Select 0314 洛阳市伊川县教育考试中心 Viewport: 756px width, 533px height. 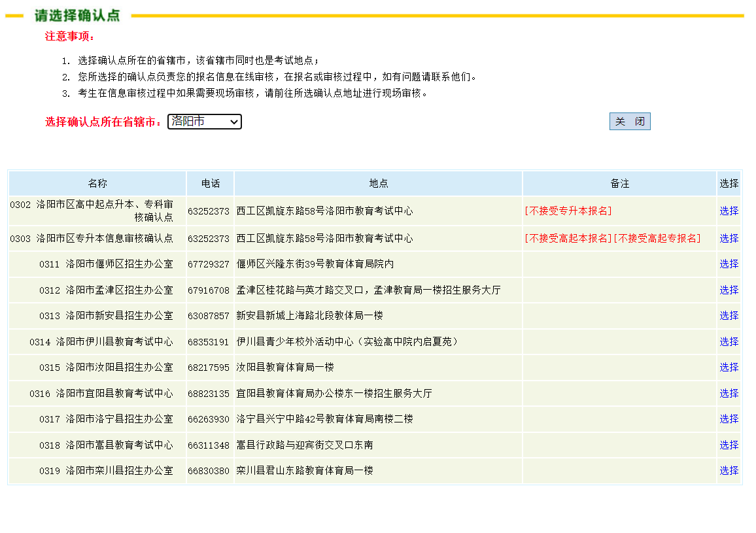tap(728, 341)
